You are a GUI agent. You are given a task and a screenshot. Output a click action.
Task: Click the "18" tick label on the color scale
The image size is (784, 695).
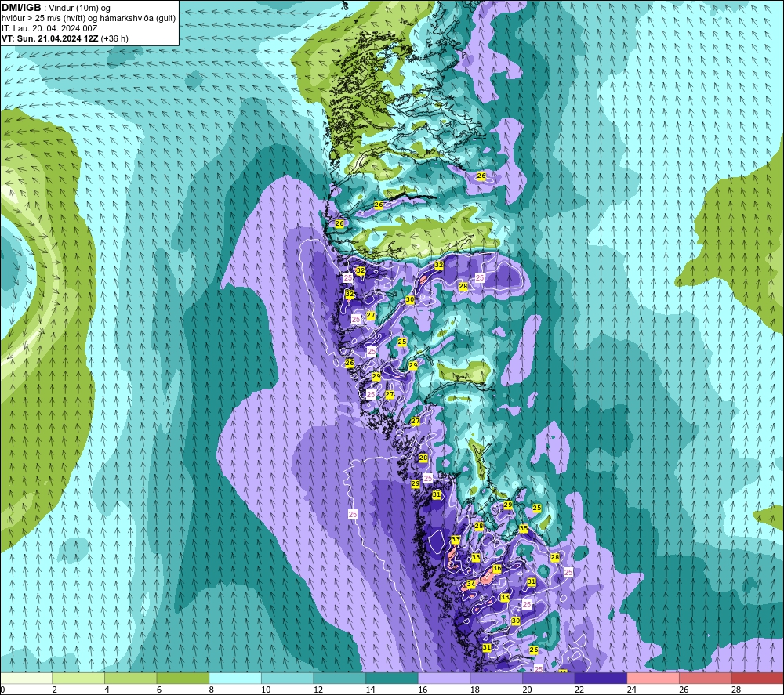pyautogui.click(x=475, y=690)
